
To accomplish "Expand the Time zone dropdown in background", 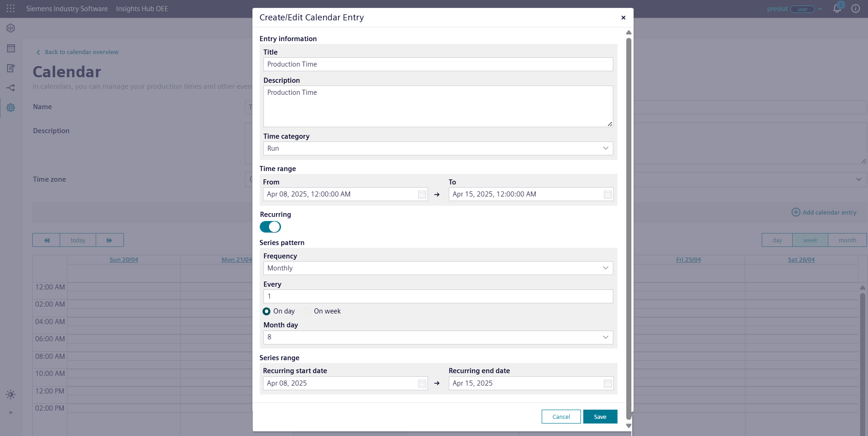I will (x=859, y=179).
